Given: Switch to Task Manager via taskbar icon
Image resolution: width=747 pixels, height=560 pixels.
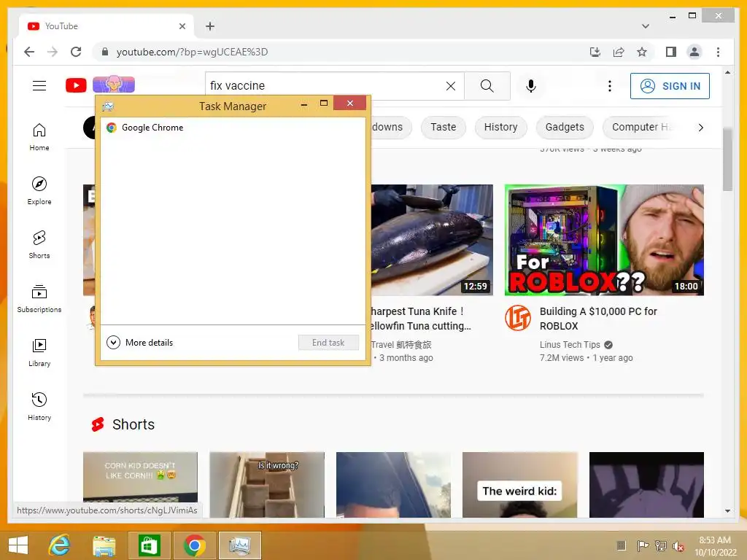Looking at the screenshot, I should 239,545.
